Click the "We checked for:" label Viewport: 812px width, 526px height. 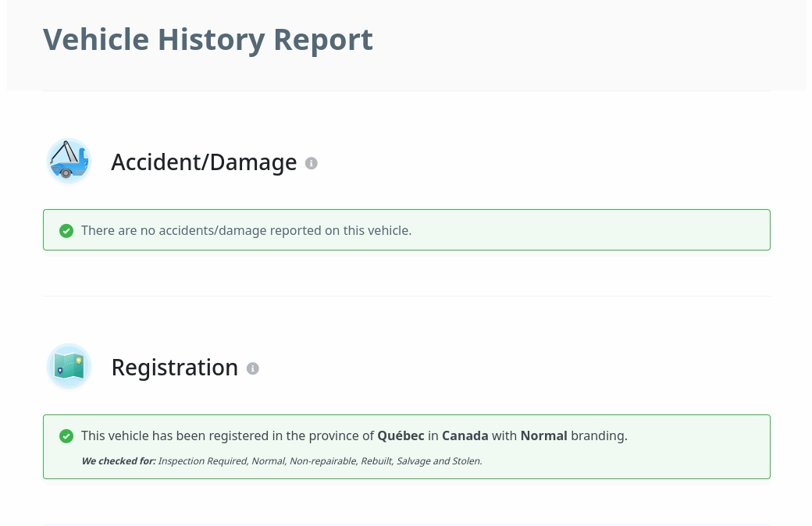pos(118,461)
